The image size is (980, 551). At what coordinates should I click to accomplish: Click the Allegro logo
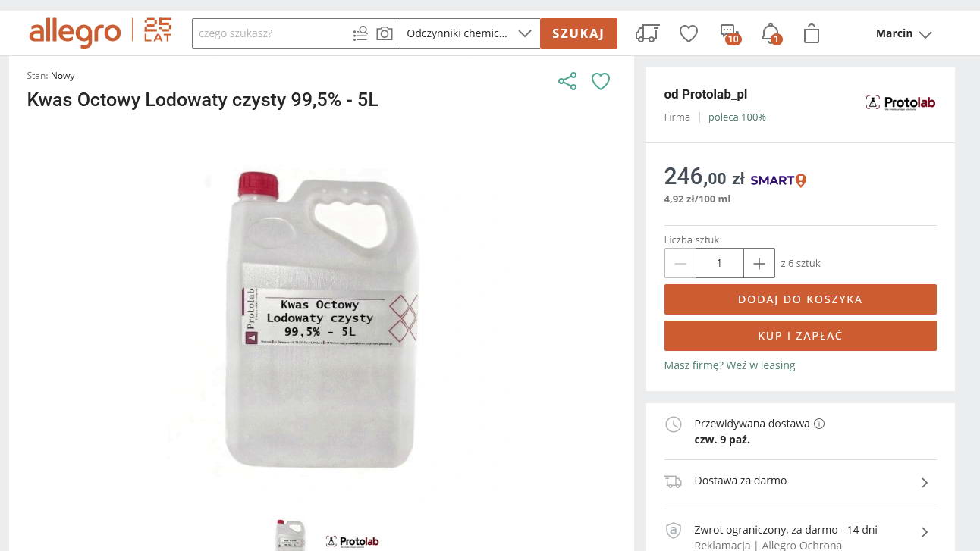point(74,33)
